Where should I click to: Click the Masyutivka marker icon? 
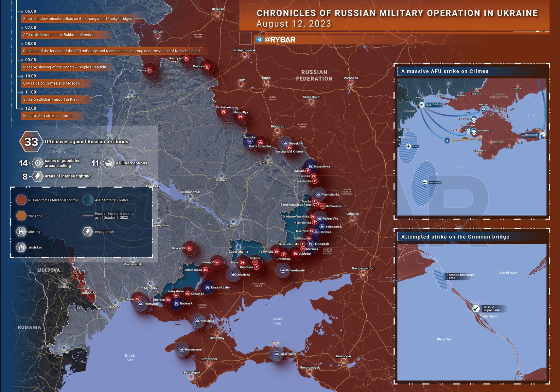[x=310, y=166]
